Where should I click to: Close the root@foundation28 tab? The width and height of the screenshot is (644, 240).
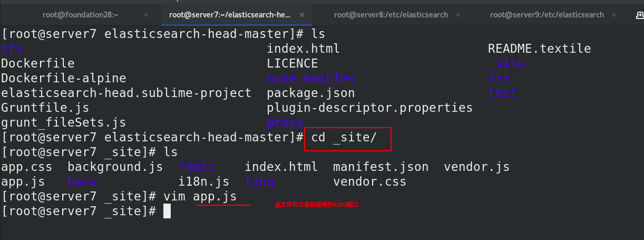[146, 15]
